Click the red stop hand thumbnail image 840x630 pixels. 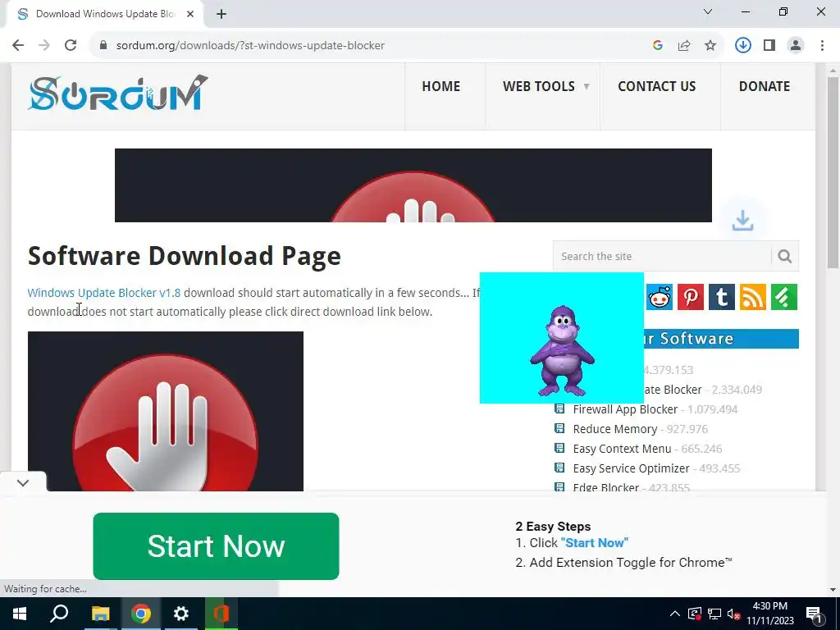coord(166,411)
